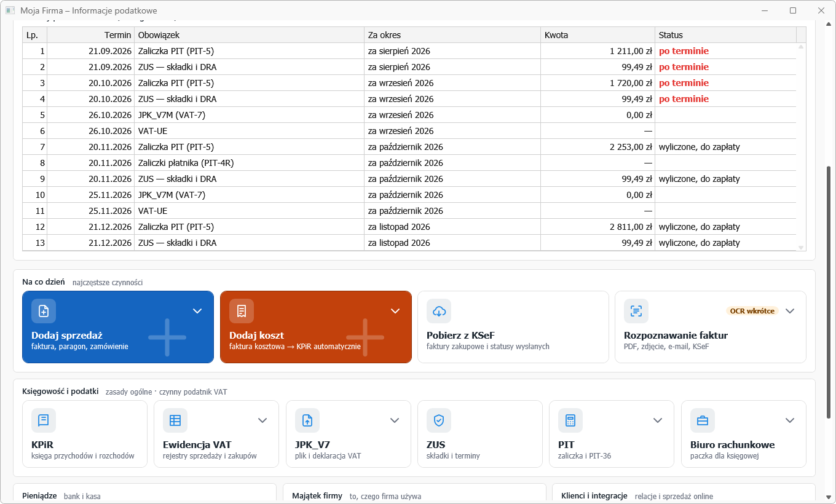Click the table scrollbar down arrow
The height and width of the screenshot is (504, 836).
coord(801,247)
